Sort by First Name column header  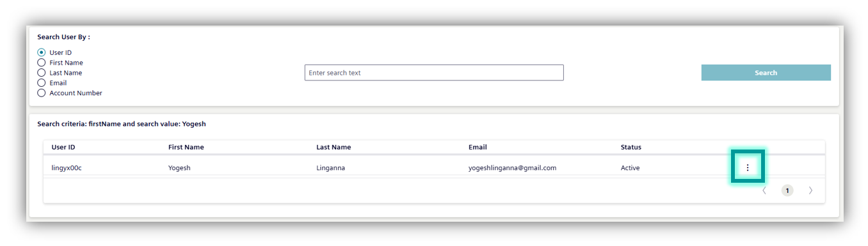tap(186, 147)
